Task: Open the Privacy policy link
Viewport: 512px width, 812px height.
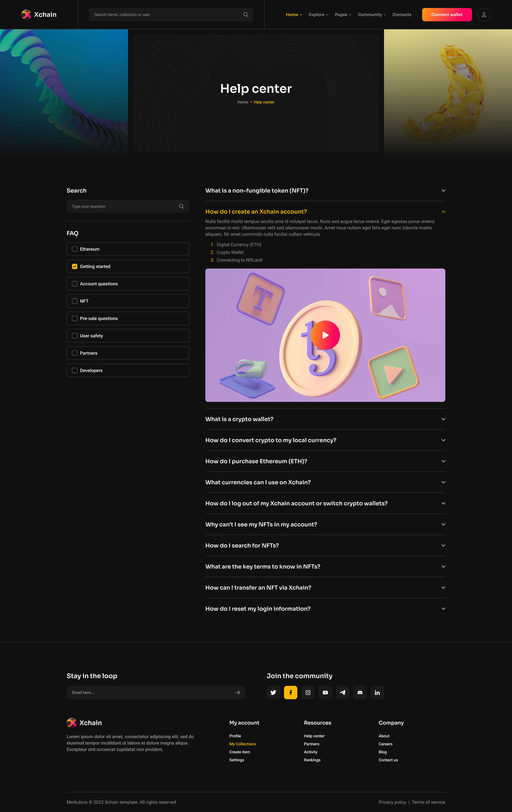Action: pyautogui.click(x=392, y=802)
